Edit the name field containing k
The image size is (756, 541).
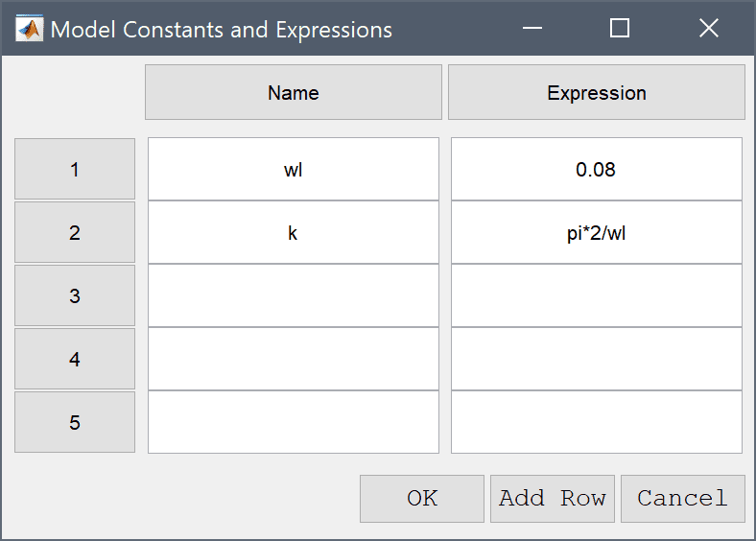pos(294,232)
